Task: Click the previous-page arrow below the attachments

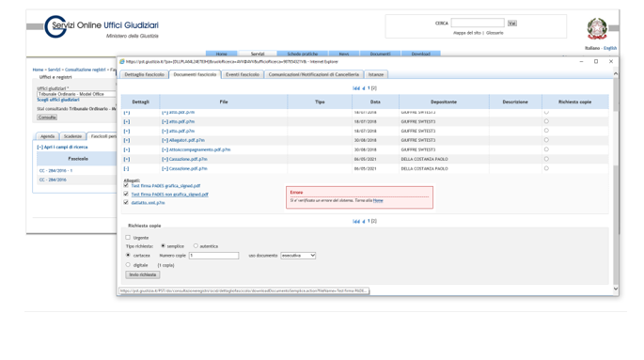Action: [x=364, y=221]
